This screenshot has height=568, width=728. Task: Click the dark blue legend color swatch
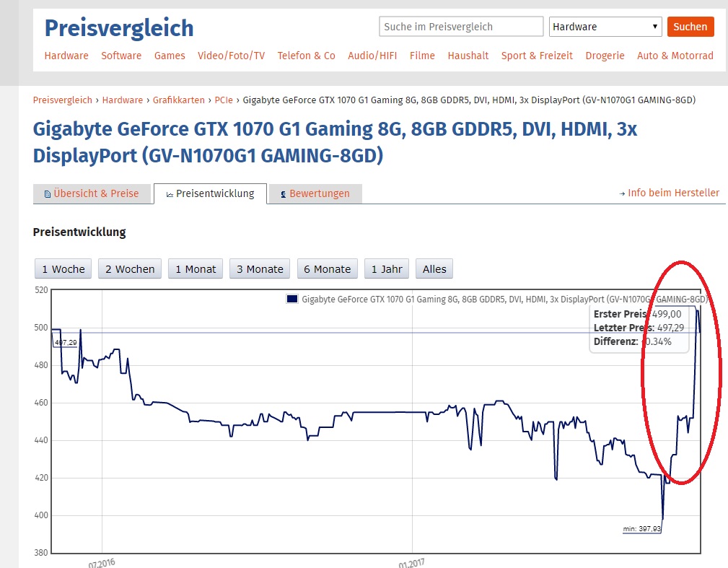(x=292, y=299)
